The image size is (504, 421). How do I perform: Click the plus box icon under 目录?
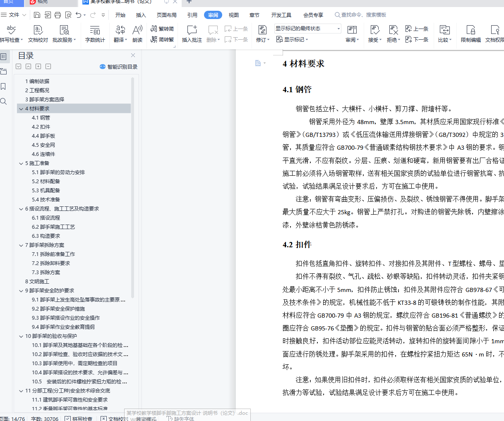coord(38,67)
